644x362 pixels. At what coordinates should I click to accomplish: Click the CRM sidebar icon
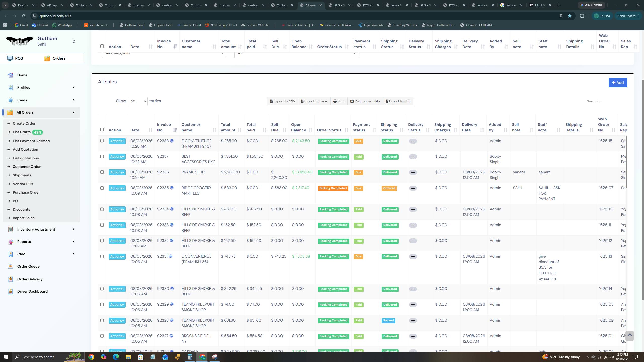tap(11, 254)
